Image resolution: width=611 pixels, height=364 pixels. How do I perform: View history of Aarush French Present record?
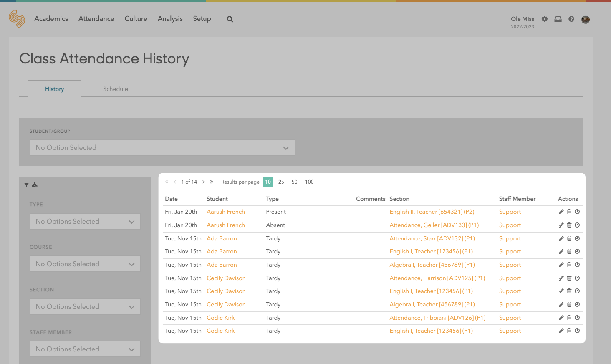[577, 212]
